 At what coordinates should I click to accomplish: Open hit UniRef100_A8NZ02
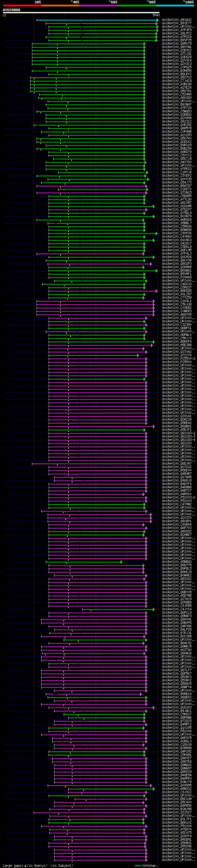click(176, 789)
